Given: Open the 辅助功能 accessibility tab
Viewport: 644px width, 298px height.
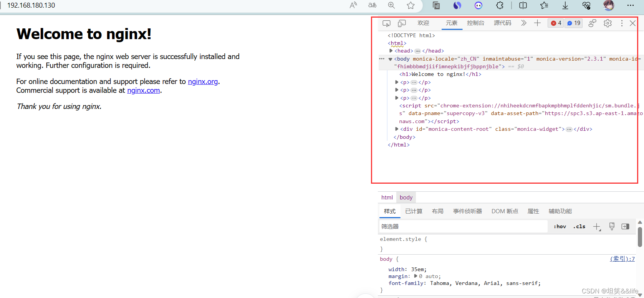Looking at the screenshot, I should 560,211.
